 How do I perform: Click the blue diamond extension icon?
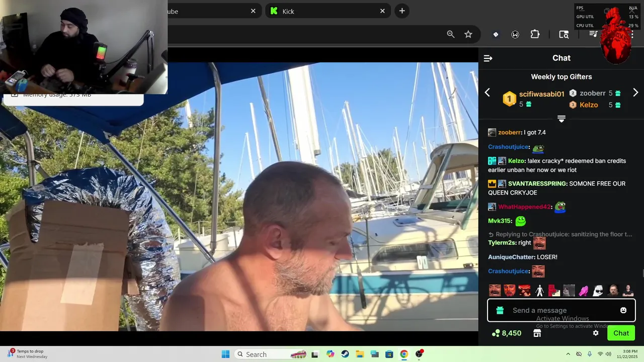coord(496,34)
